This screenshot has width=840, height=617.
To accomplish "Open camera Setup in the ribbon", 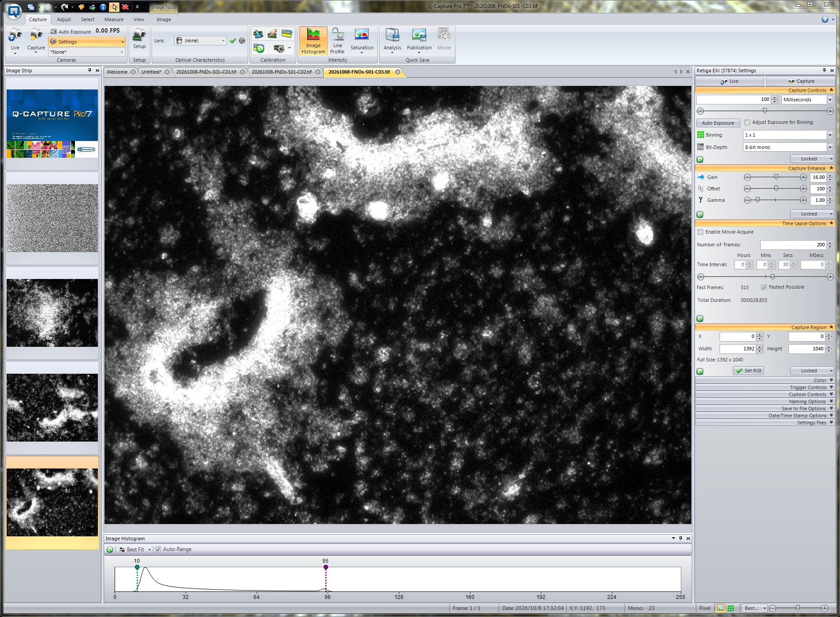I will point(139,39).
